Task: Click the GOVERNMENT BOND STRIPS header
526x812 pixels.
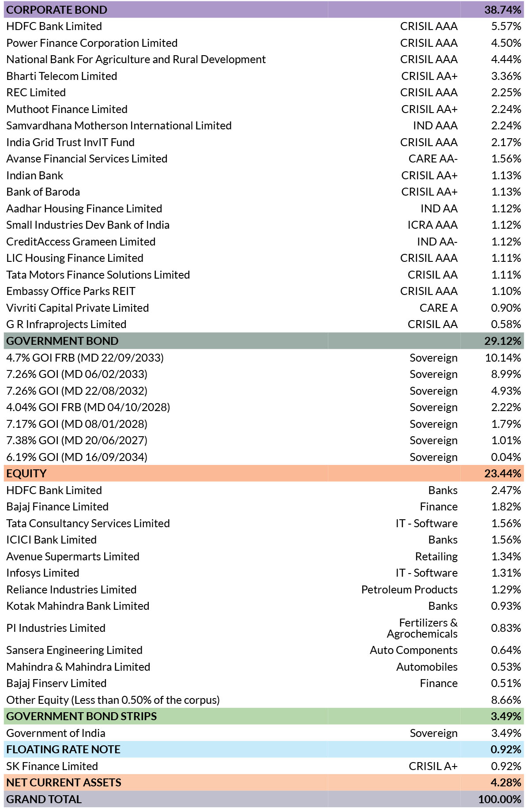Action: (82, 716)
